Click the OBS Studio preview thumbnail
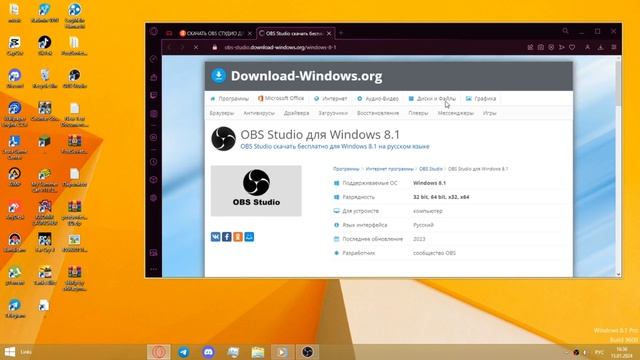The image size is (640, 360). (256, 191)
